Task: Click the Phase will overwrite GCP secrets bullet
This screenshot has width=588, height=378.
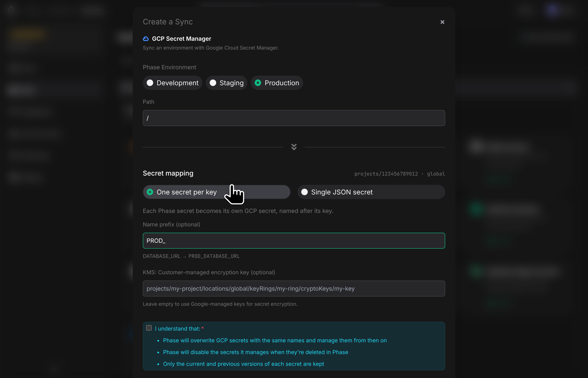Action: 275,340
